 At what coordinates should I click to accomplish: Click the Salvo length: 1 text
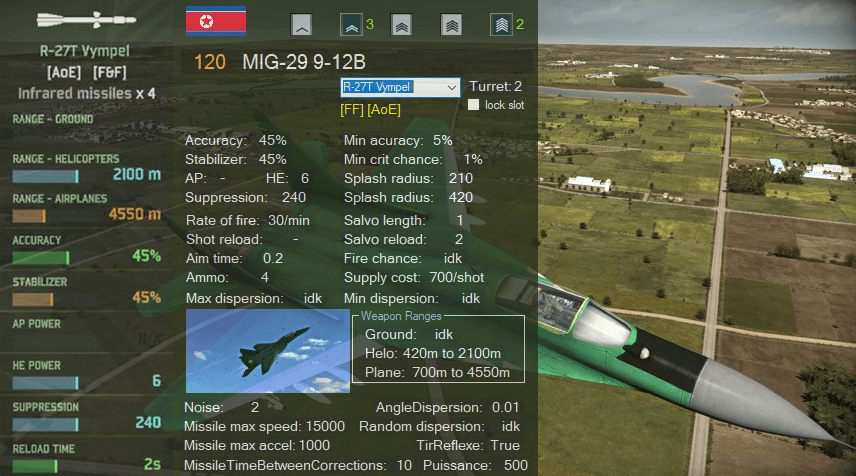pos(403,221)
